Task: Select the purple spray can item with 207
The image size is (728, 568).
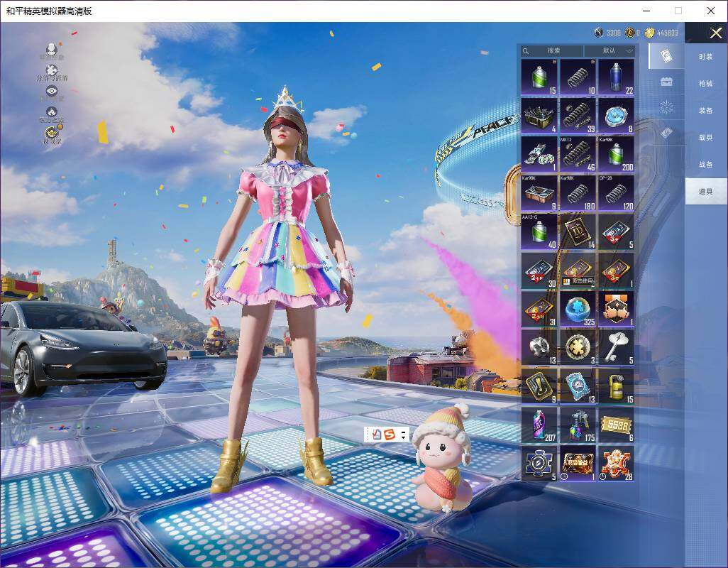Action: [x=539, y=425]
